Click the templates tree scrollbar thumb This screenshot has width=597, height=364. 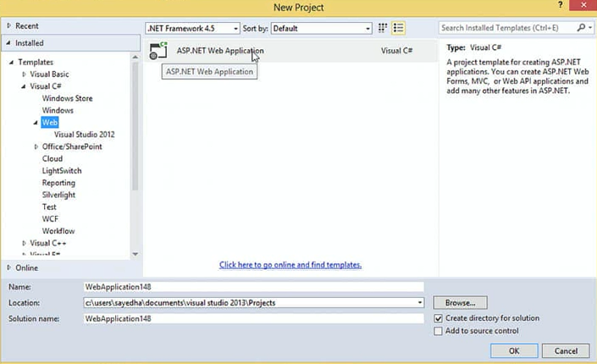coord(135,126)
